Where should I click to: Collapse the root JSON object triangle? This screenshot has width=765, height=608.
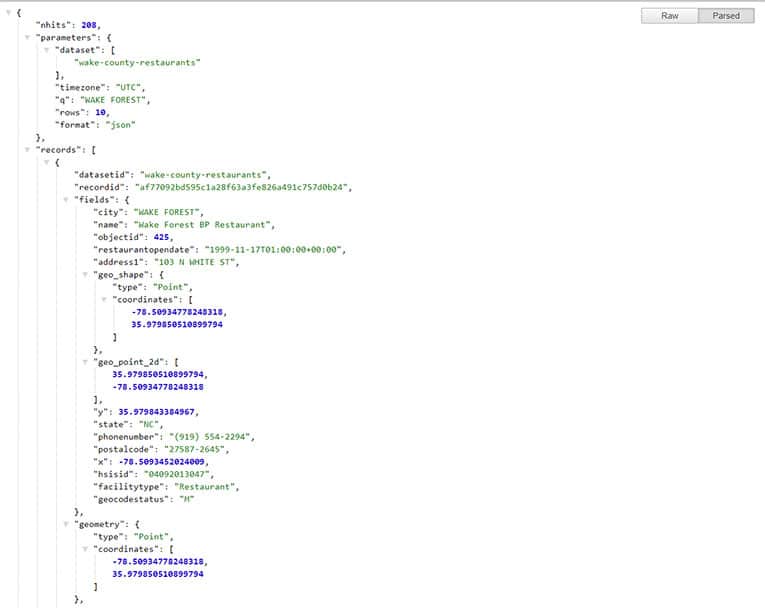point(9,11)
